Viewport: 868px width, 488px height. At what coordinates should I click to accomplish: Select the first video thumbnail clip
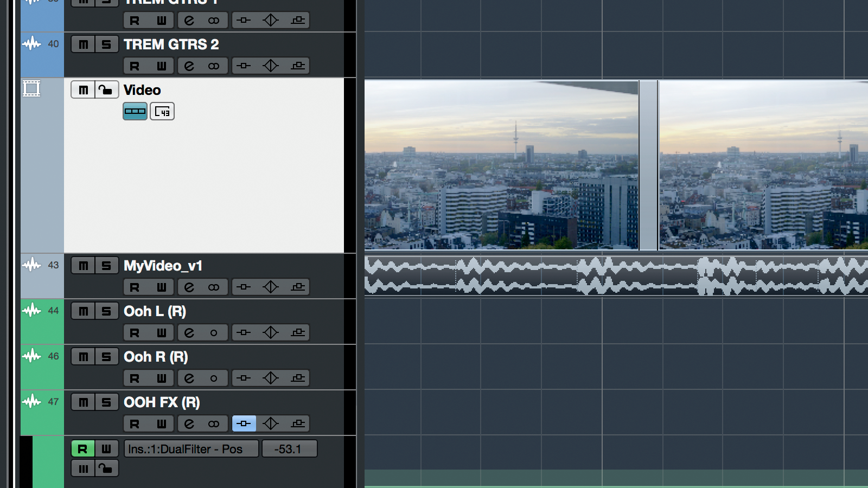pos(501,165)
